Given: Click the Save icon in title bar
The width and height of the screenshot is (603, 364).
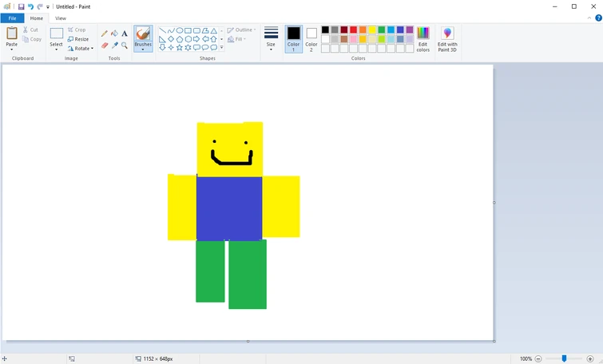Looking at the screenshot, I should tap(21, 6).
